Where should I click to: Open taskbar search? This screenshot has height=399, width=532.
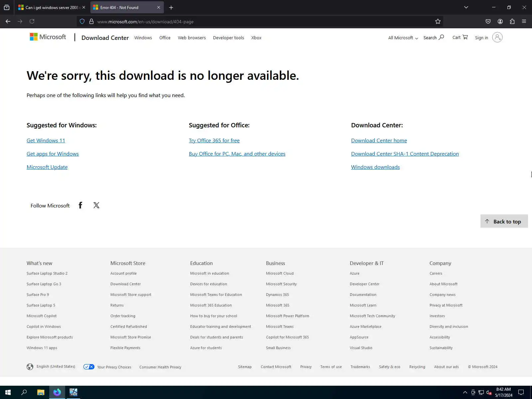[x=24, y=392]
